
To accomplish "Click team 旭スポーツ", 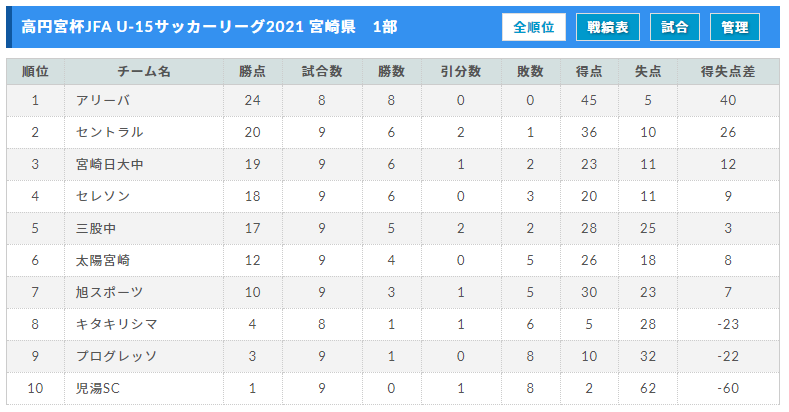I will pyautogui.click(x=110, y=292).
